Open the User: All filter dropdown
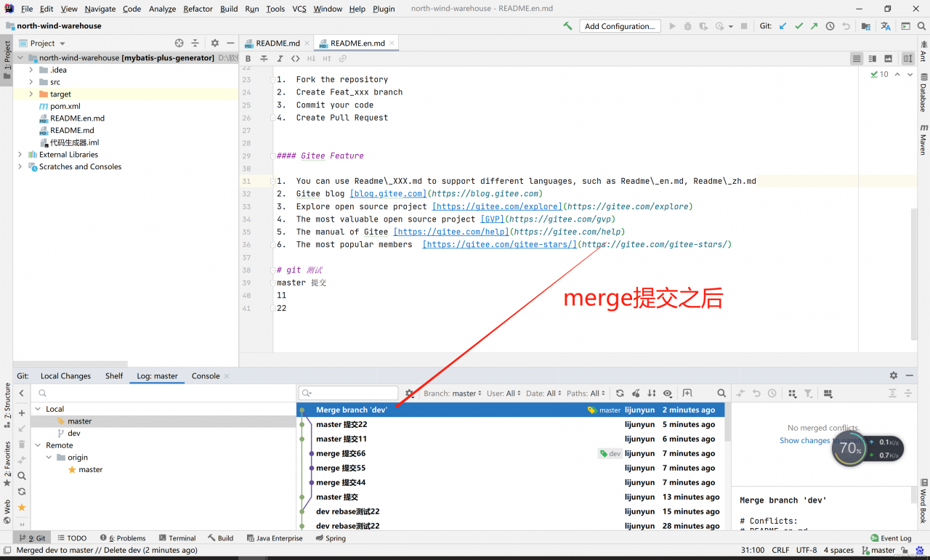Viewport: 930px width, 560px height. (x=504, y=394)
